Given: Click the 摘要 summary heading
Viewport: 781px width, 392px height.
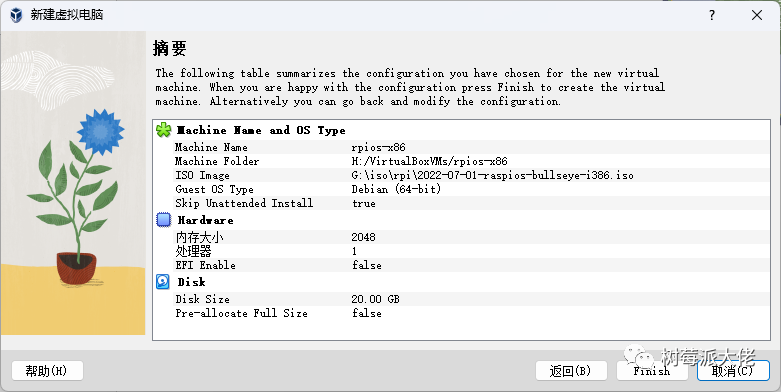Looking at the screenshot, I should click(170, 48).
